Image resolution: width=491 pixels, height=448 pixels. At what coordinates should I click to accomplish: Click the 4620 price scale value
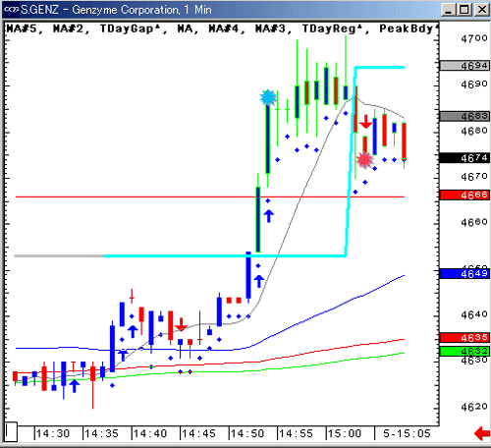click(x=474, y=407)
